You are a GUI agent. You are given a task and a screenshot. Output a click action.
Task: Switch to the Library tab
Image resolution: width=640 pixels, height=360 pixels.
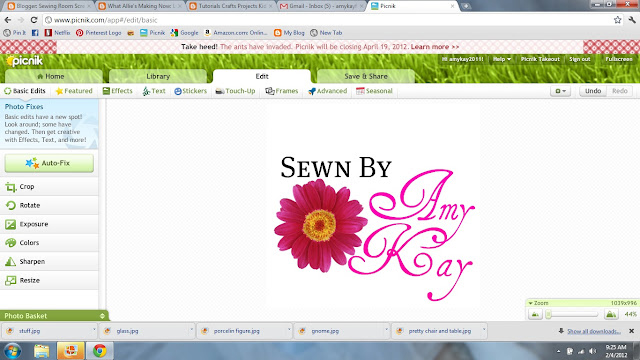pos(158,76)
